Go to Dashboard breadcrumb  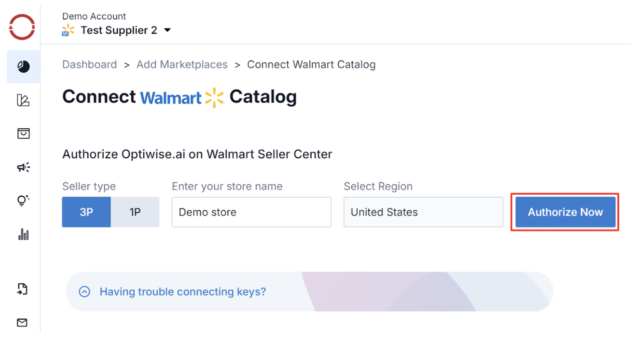tap(90, 65)
